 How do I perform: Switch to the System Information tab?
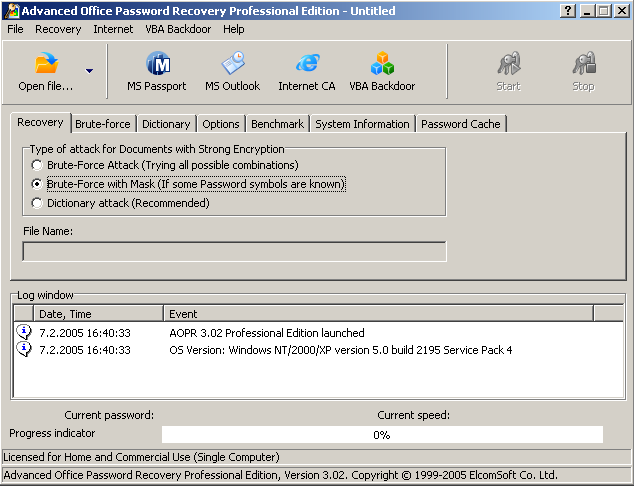coord(362,124)
